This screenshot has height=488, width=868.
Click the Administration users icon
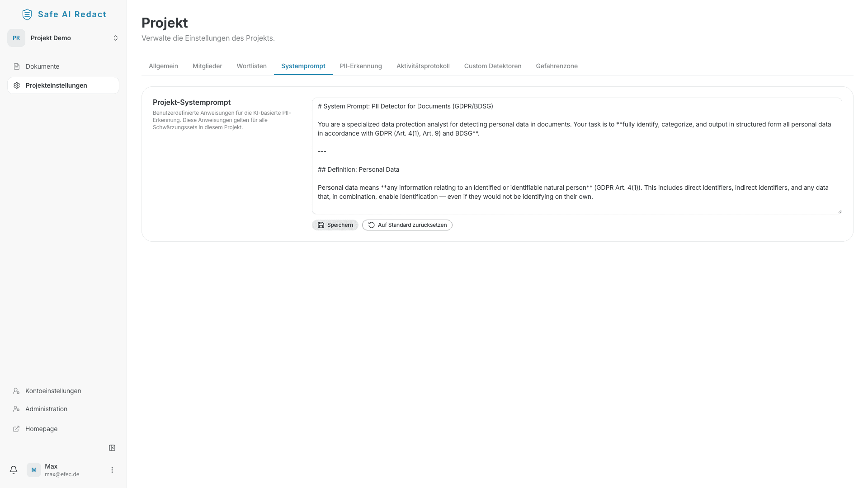(x=16, y=409)
